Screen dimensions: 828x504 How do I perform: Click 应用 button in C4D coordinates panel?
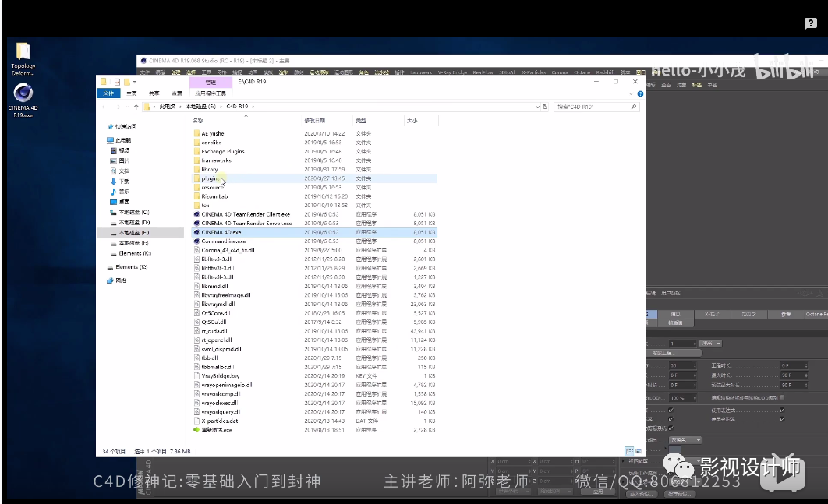pos(598,492)
